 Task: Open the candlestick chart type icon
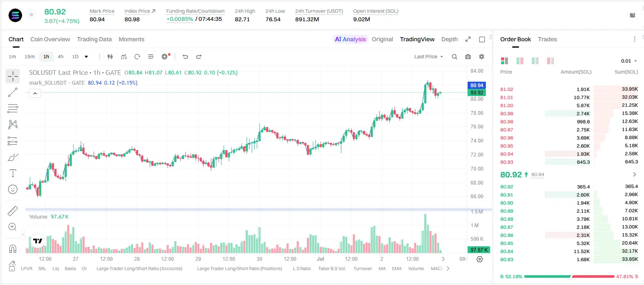pyautogui.click(x=111, y=57)
